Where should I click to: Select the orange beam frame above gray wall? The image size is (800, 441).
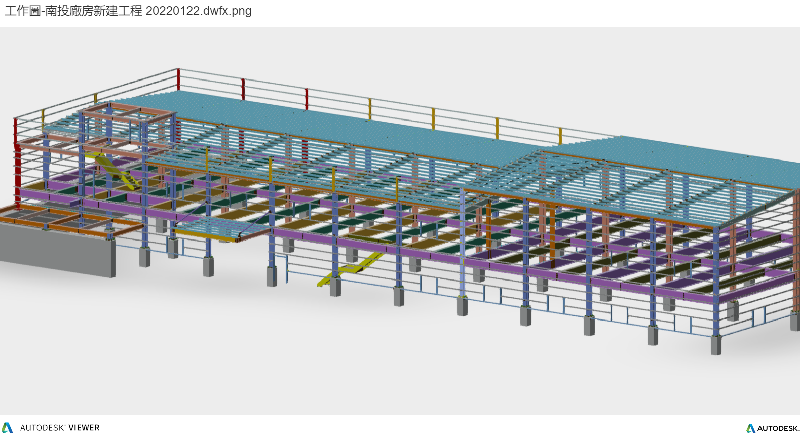[x=50, y=215]
